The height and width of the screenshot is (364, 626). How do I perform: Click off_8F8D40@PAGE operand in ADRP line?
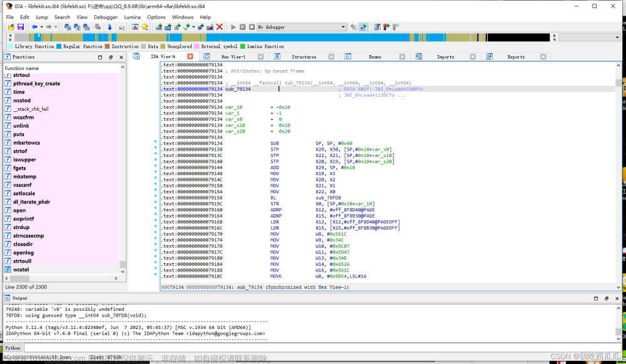(x=352, y=210)
